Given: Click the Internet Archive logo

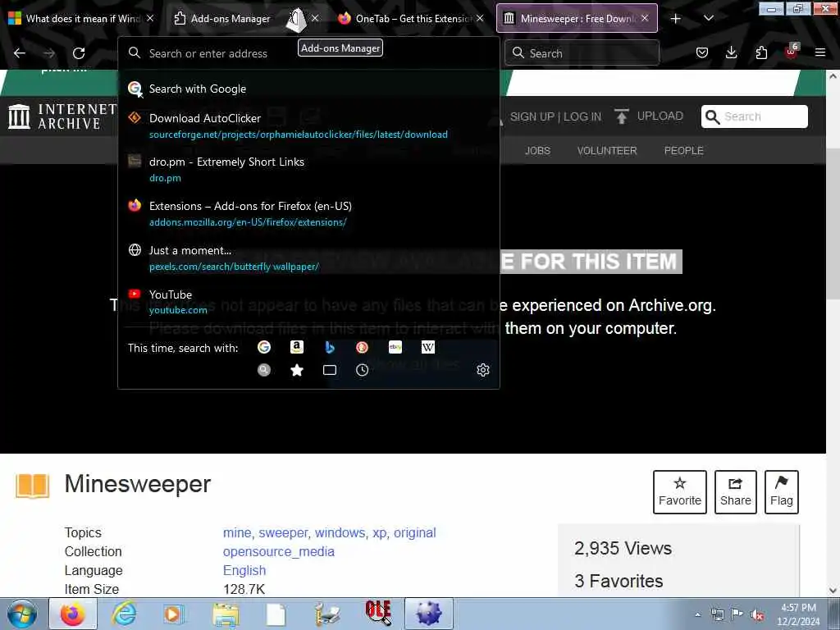Looking at the screenshot, I should (x=62, y=116).
